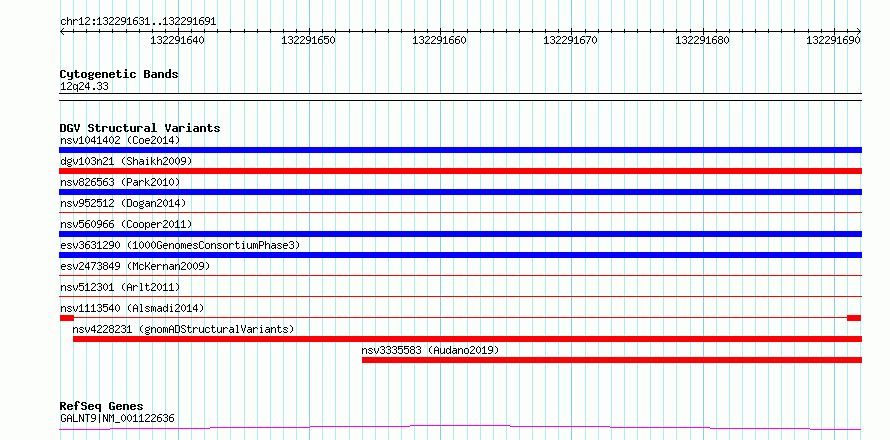
Task: Click the blue bar of nsv1041402
Action: tap(460, 150)
